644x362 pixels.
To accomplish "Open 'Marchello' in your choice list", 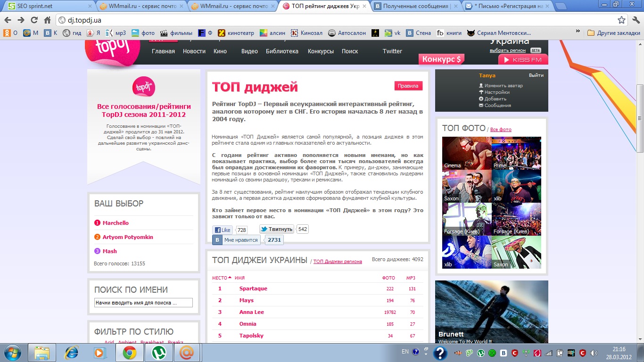I will tap(116, 223).
